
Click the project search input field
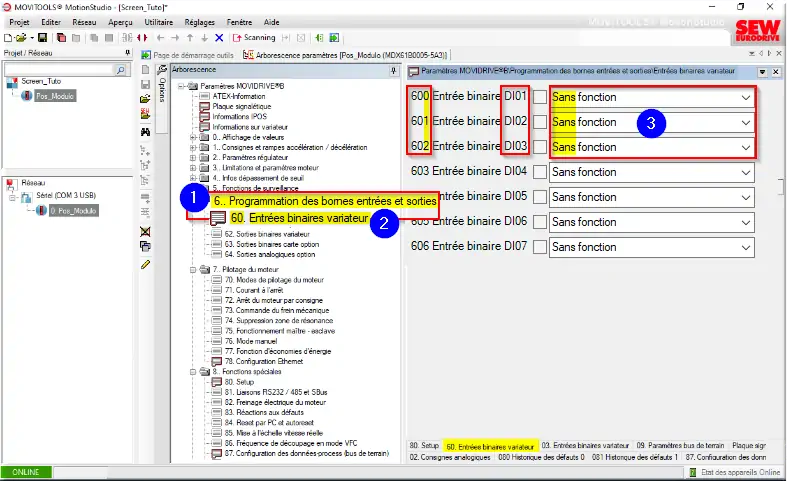(x=60, y=70)
